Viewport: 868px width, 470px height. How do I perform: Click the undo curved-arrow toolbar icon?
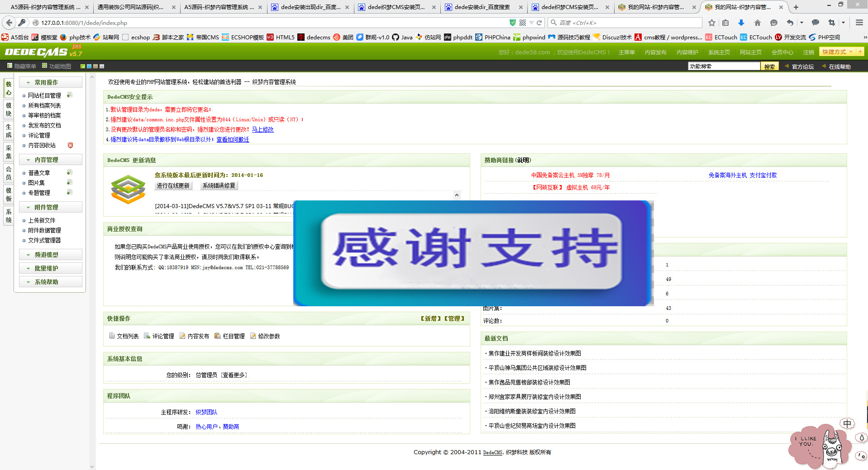[790, 23]
